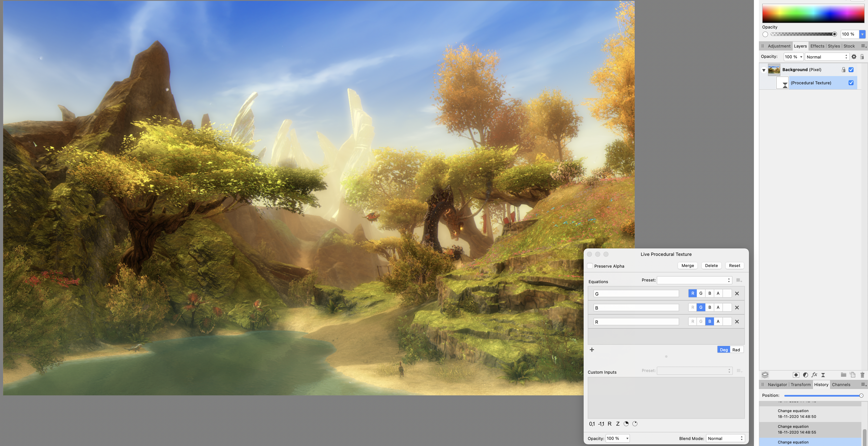Add a Z integer custom input

pyautogui.click(x=618, y=424)
